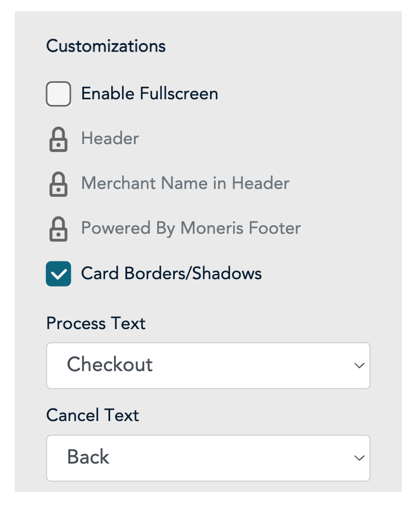420x505 pixels.
Task: Click the 'Checkout' value in Process Text
Action: pyautogui.click(x=110, y=365)
